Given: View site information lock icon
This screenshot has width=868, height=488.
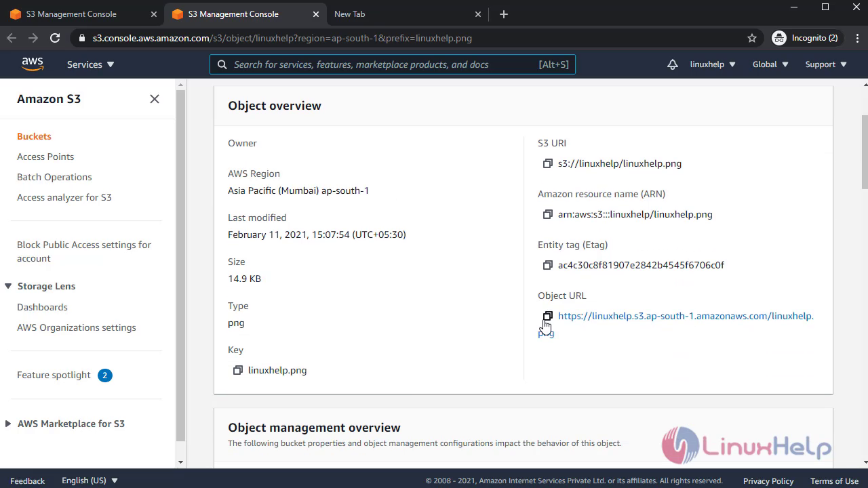Looking at the screenshot, I should tap(82, 38).
